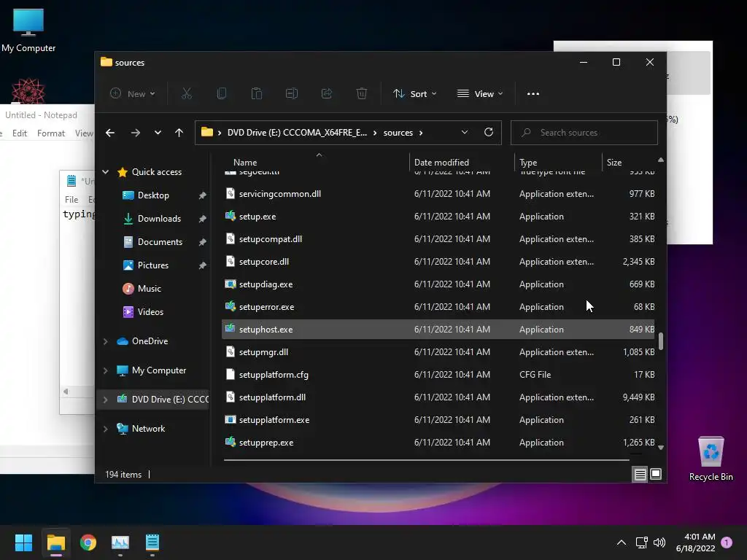Click the Paste clipboard icon
Image resolution: width=747 pixels, height=560 pixels.
coord(257,94)
